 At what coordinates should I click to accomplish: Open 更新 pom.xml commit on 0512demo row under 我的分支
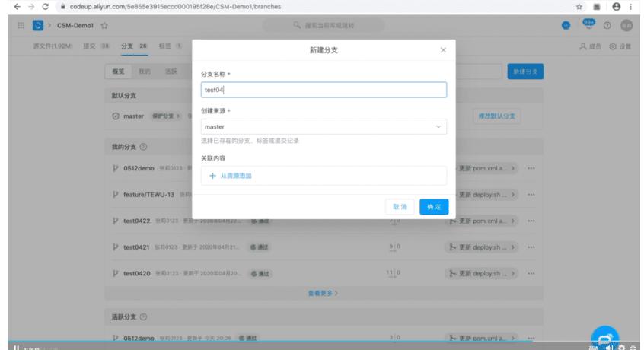point(486,168)
